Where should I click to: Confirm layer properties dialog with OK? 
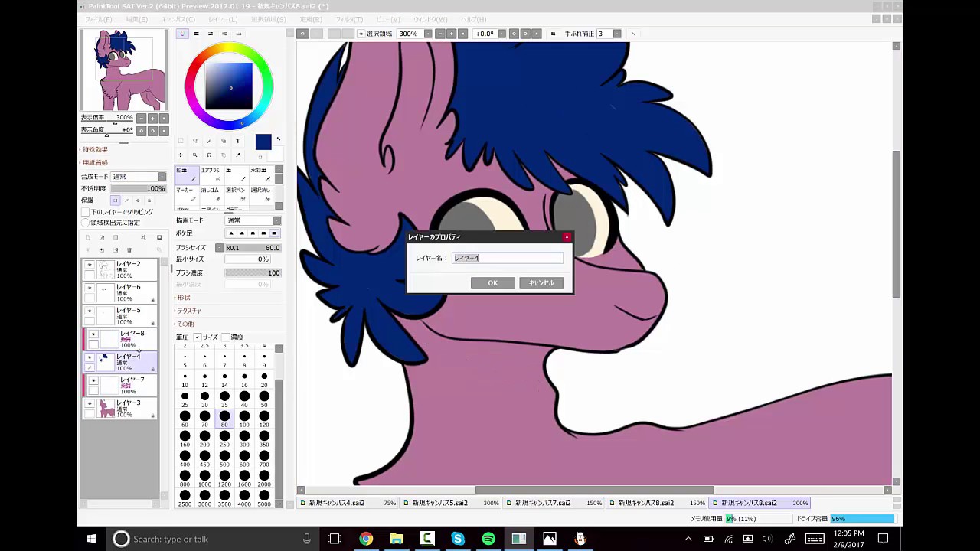tap(492, 282)
